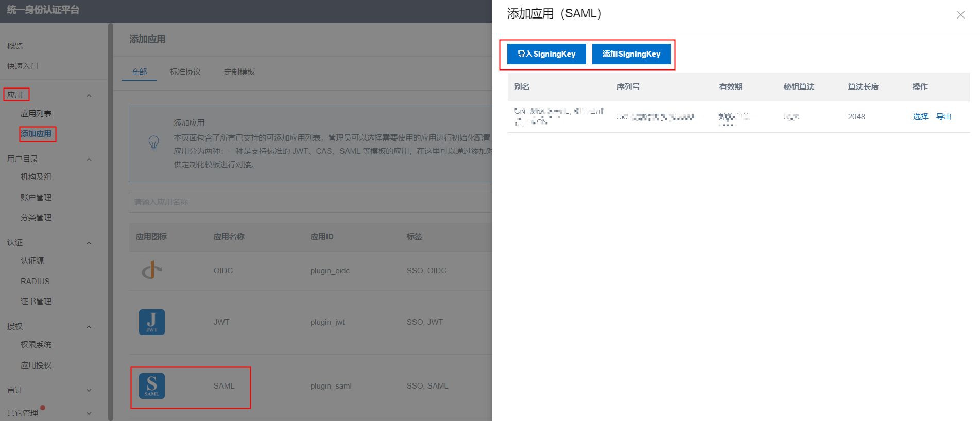
Task: Click 导出 link for the signing key
Action: coord(943,117)
